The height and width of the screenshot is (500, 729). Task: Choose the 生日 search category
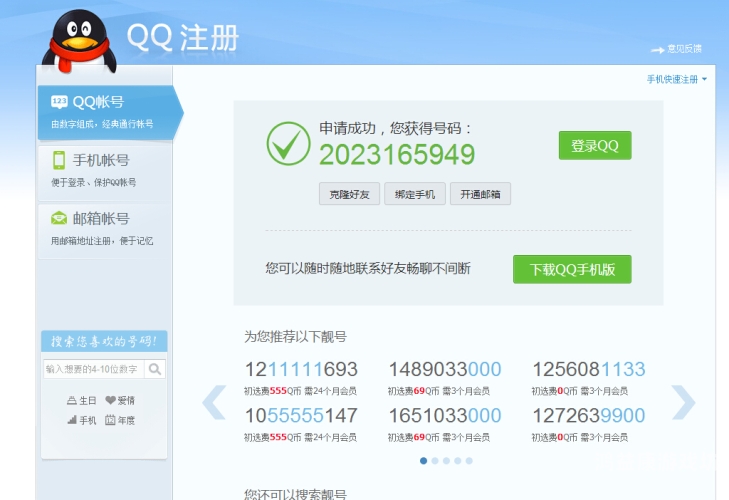point(82,400)
